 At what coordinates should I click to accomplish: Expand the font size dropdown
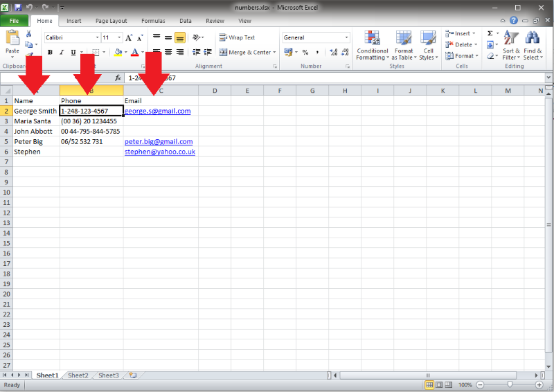point(119,37)
